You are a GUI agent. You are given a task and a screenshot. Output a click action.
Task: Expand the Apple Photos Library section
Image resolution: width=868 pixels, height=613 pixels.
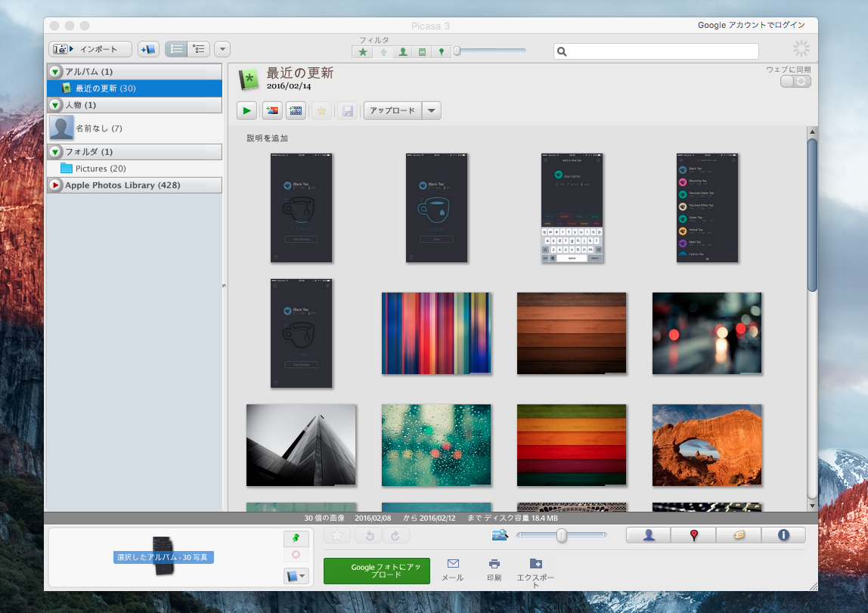55,185
